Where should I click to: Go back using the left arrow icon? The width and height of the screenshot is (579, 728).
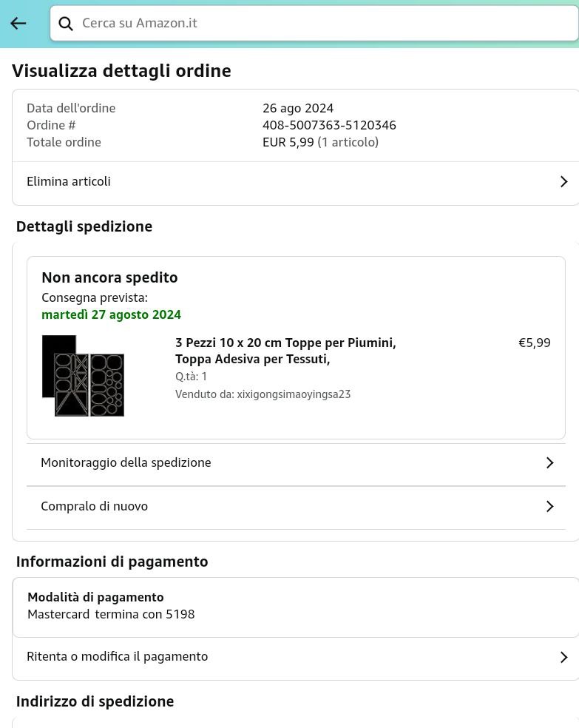click(18, 24)
